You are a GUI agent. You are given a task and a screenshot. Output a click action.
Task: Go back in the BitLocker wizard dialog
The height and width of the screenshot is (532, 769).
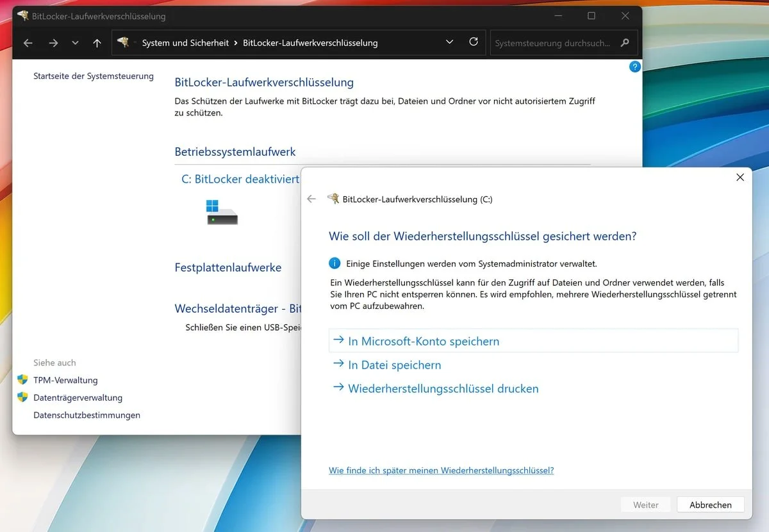[x=311, y=199]
